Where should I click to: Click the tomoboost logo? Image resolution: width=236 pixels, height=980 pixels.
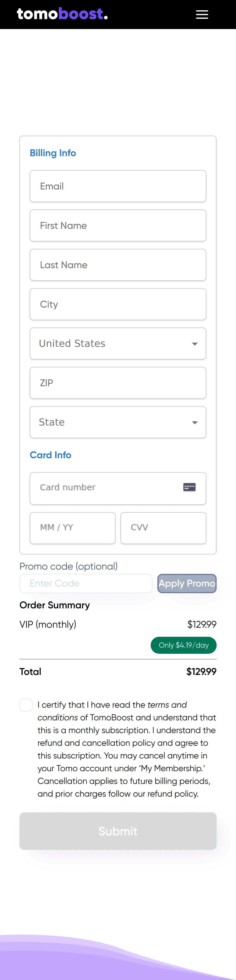(x=62, y=14)
